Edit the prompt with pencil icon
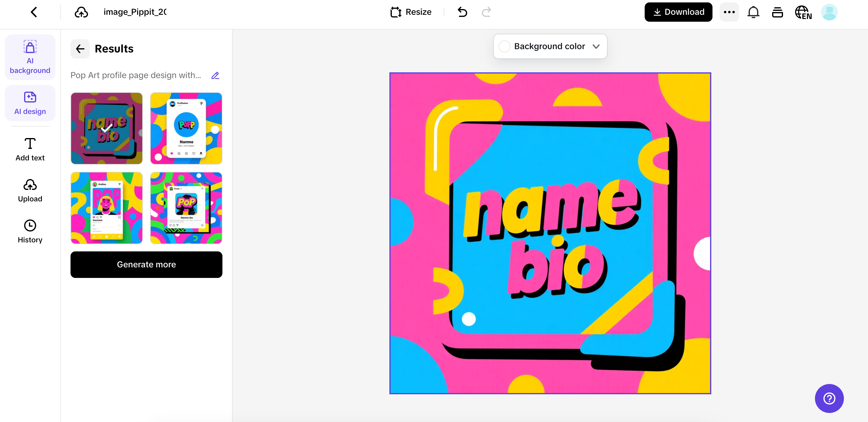 pyautogui.click(x=215, y=75)
